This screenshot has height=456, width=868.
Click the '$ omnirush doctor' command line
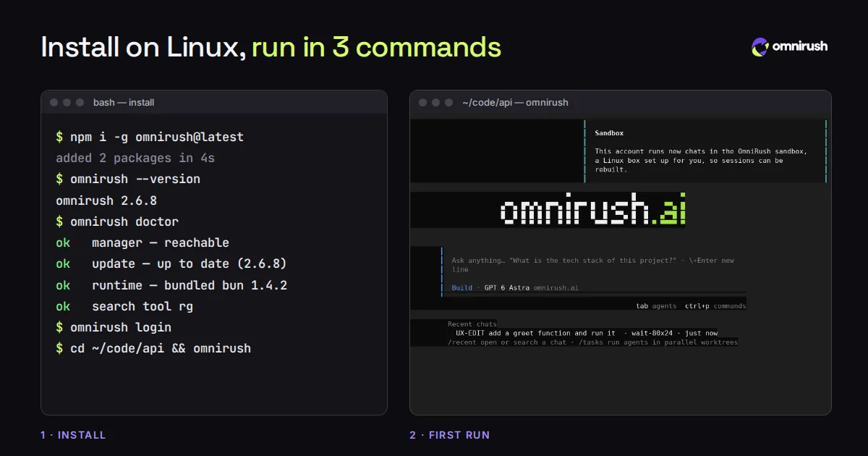[x=117, y=221]
